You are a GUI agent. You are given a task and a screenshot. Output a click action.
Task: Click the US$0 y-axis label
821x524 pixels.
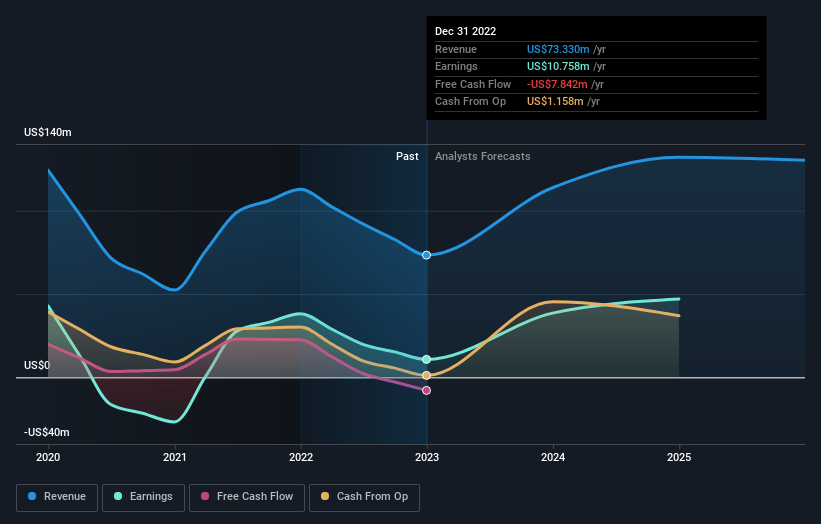[x=37, y=365]
